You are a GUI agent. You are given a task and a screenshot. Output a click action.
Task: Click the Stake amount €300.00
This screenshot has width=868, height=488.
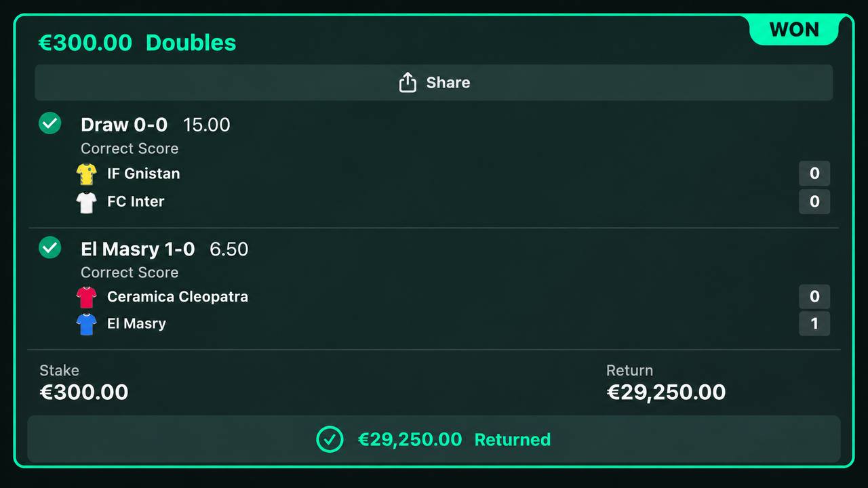point(84,392)
